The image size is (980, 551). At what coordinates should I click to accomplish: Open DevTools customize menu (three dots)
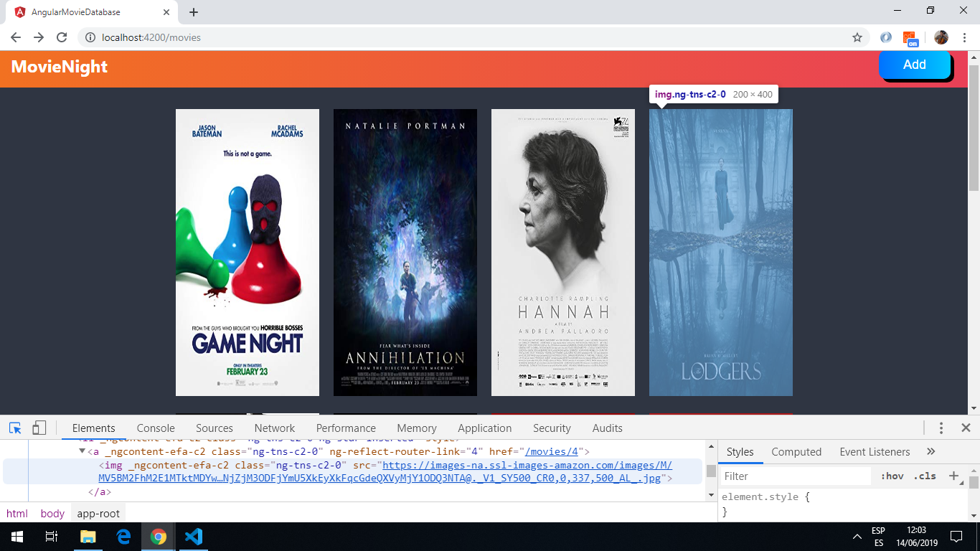point(941,428)
